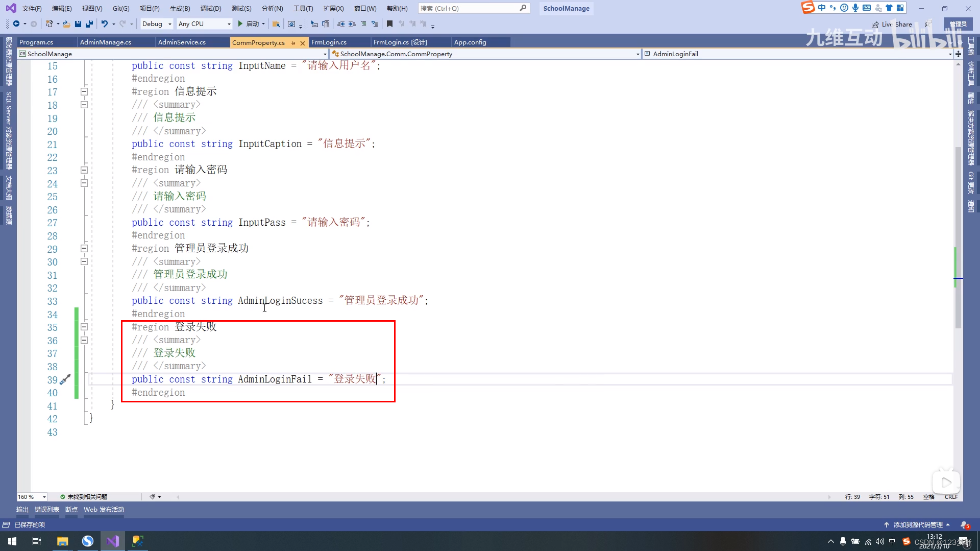This screenshot has width=980, height=551.
Task: Click the 管理员 account button
Action: (958, 24)
